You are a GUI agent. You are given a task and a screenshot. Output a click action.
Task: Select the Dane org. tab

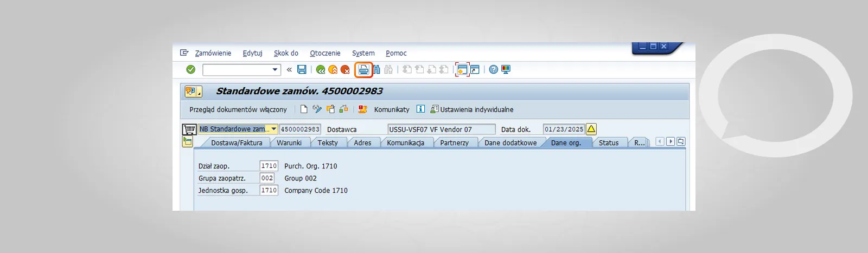click(566, 142)
